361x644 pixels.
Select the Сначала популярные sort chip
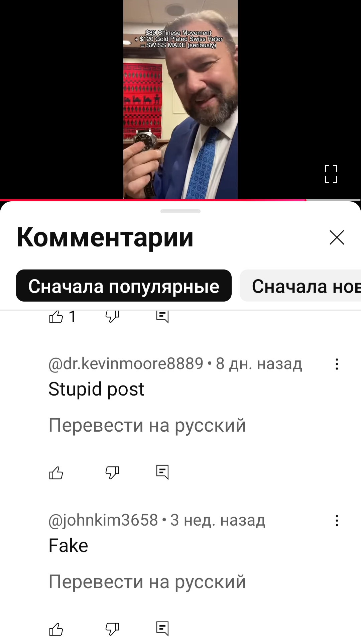click(x=124, y=286)
